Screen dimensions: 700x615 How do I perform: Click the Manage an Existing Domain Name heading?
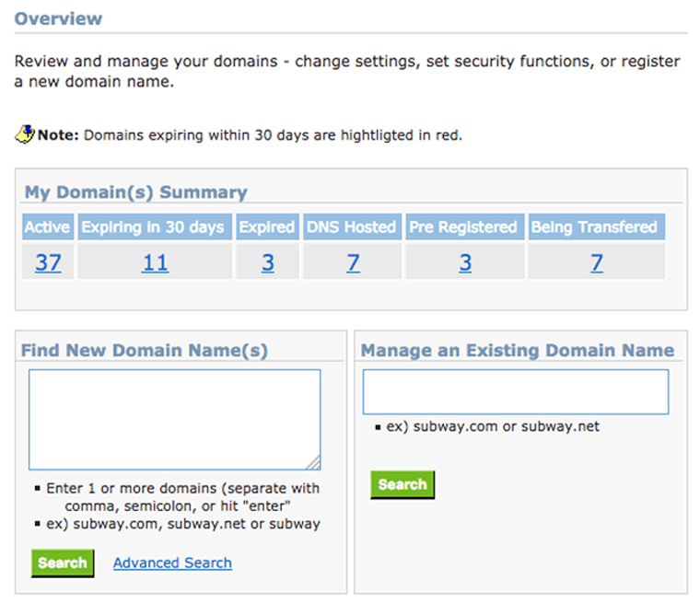point(518,351)
